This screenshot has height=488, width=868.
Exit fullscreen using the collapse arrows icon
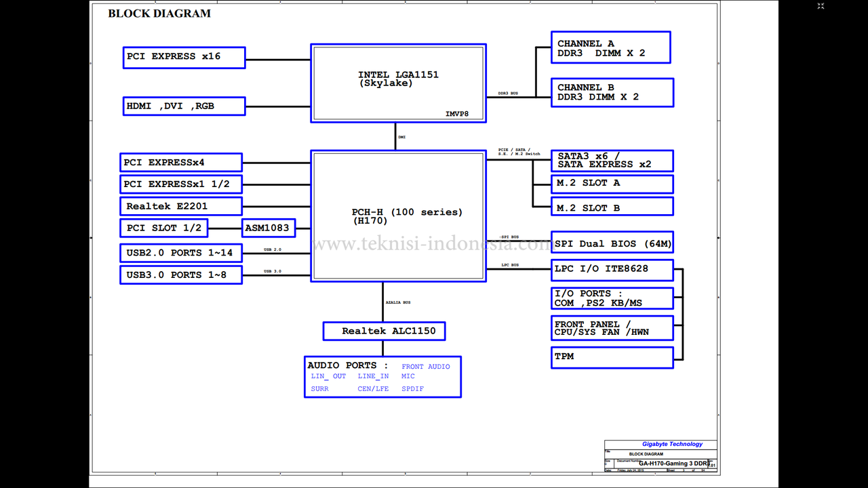(x=821, y=5)
